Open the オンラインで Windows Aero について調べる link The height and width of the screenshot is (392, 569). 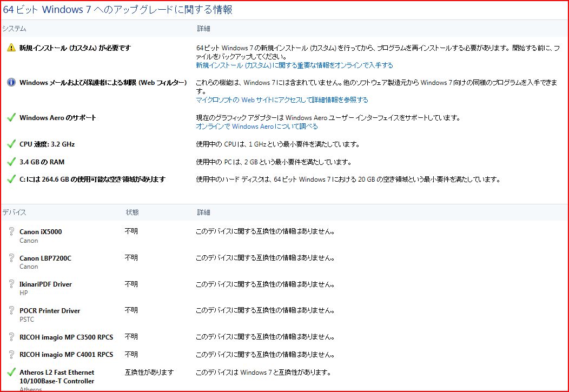click(x=257, y=126)
